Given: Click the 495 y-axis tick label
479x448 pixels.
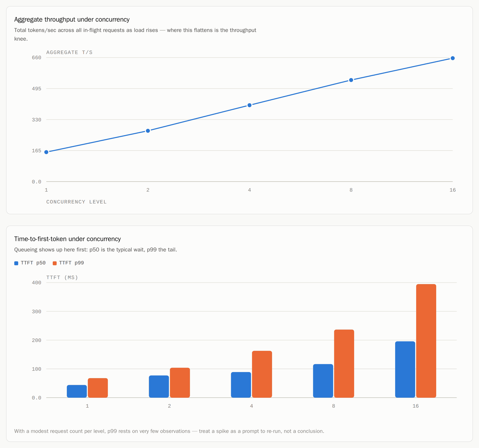Looking at the screenshot, I should [x=37, y=89].
